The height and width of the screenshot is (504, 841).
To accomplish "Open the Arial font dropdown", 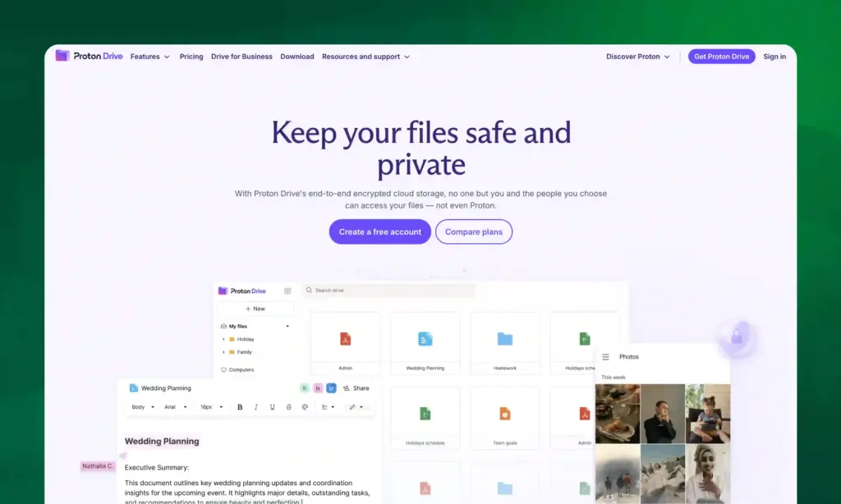I will pyautogui.click(x=176, y=407).
